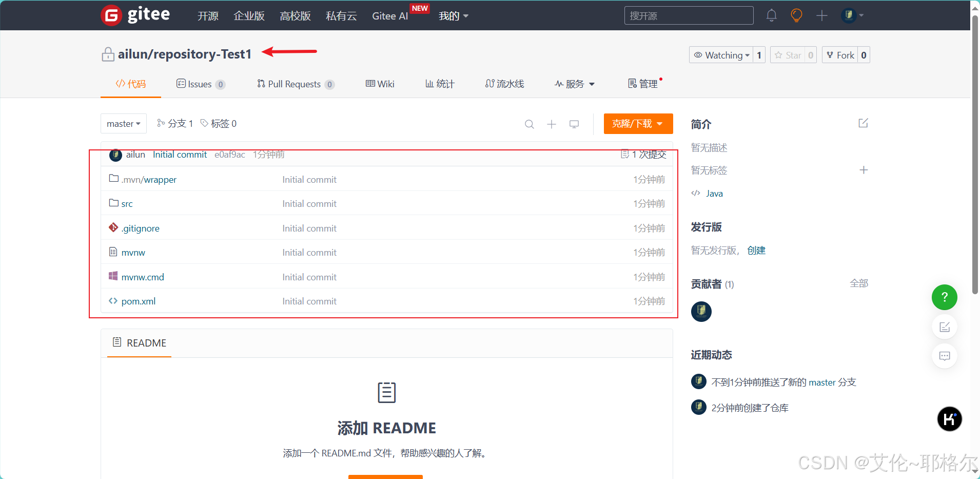Open the Initial commit link in header row
980x479 pixels.
[180, 155]
